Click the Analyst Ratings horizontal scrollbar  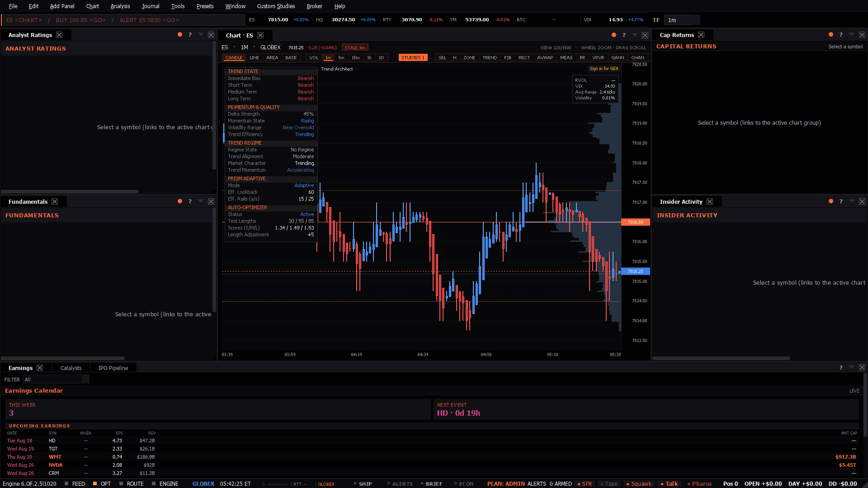(x=70, y=192)
